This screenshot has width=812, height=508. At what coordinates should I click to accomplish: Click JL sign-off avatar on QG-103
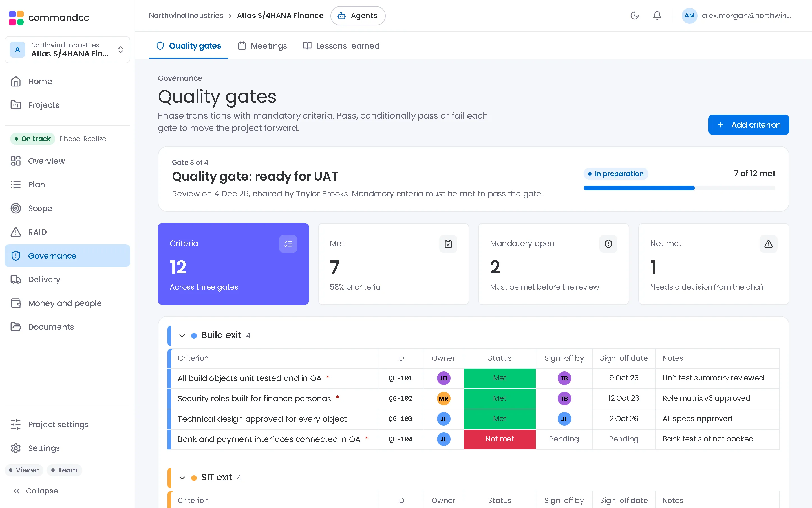tap(564, 419)
